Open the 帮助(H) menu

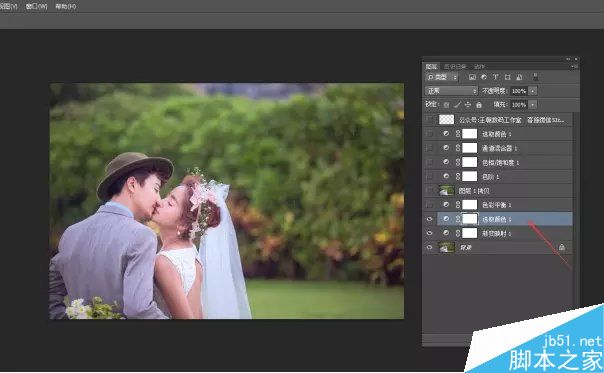click(x=65, y=6)
